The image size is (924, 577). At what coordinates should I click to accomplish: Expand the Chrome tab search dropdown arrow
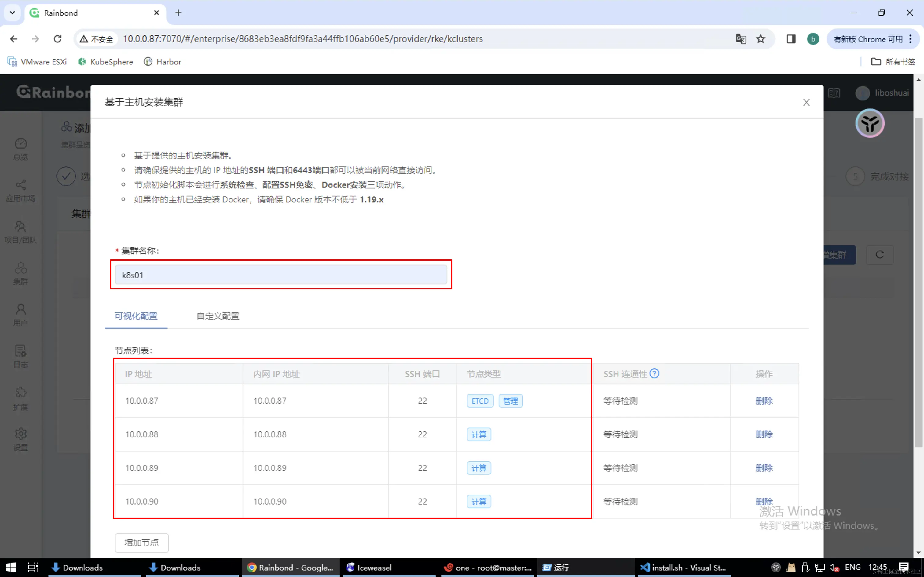click(x=12, y=13)
